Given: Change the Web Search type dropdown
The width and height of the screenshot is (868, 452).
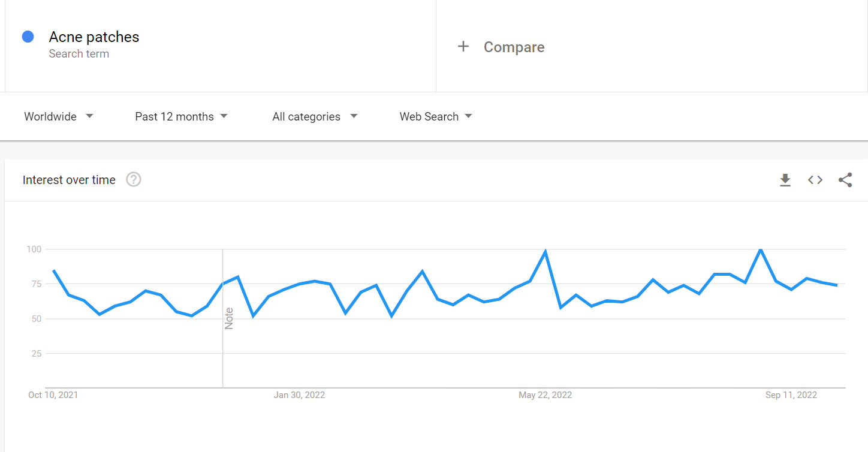Looking at the screenshot, I should (x=436, y=116).
